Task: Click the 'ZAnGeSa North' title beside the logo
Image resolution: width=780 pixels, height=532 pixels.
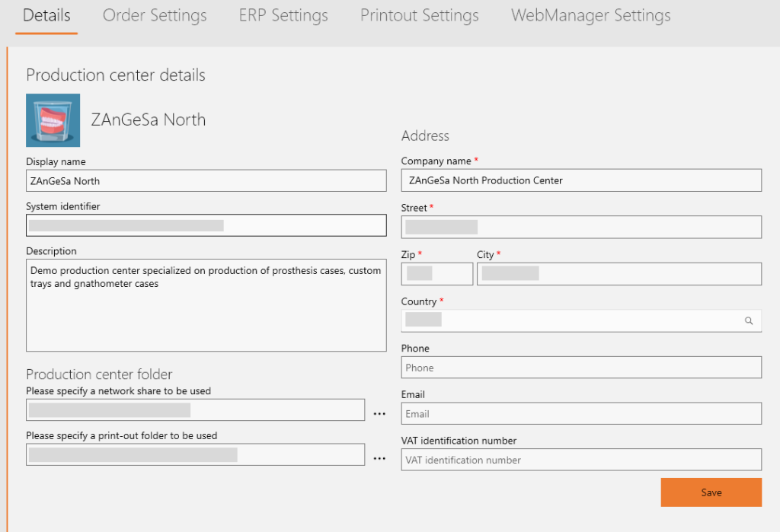Action: pyautogui.click(x=149, y=119)
